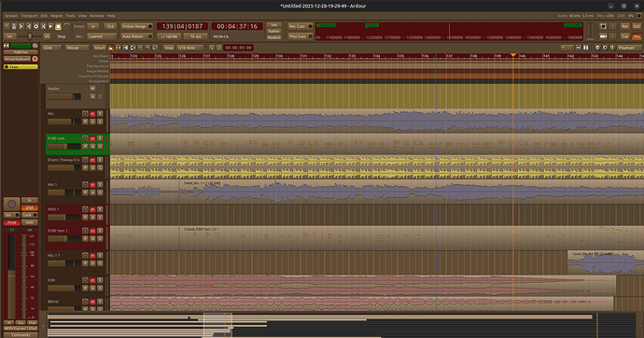Click the Zoom out icon
This screenshot has width=644, height=338.
[597, 48]
